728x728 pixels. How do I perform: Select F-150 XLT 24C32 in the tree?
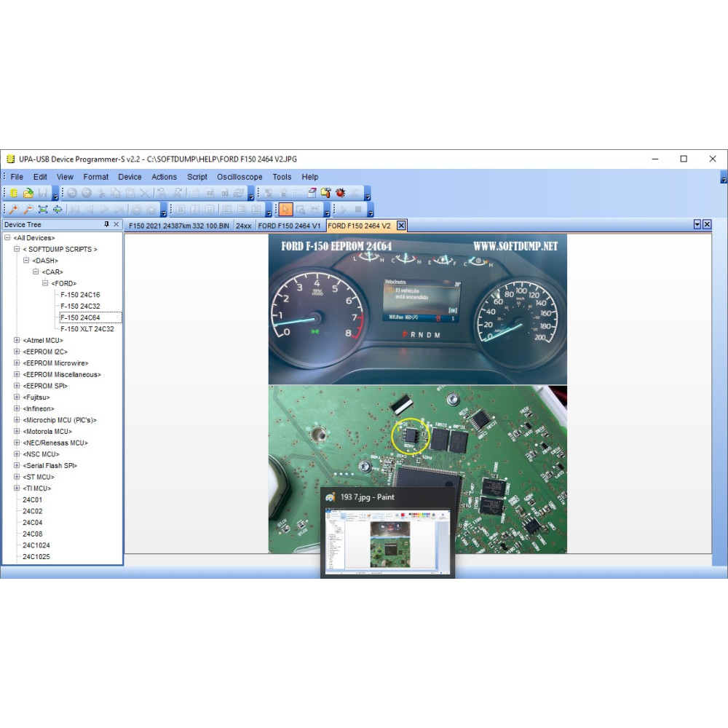point(87,329)
